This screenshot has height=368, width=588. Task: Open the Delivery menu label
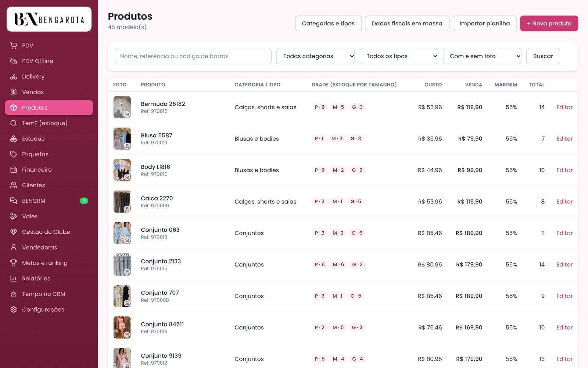coord(33,77)
